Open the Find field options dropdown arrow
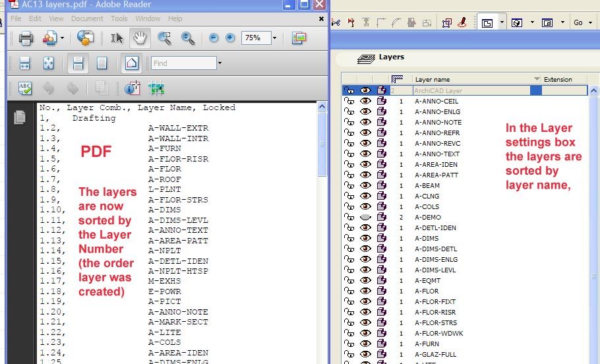 coord(220,63)
